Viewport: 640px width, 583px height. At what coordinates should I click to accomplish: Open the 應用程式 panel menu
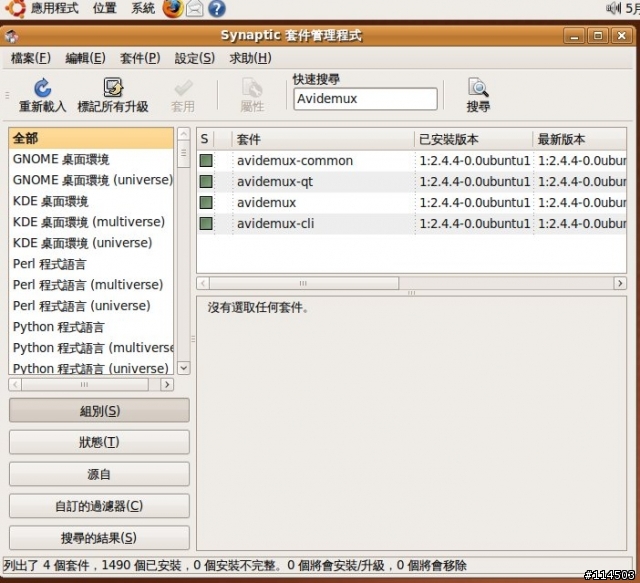(x=55, y=8)
